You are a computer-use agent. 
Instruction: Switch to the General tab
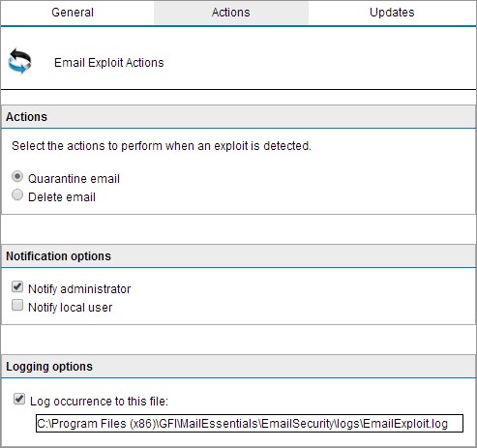click(x=73, y=13)
